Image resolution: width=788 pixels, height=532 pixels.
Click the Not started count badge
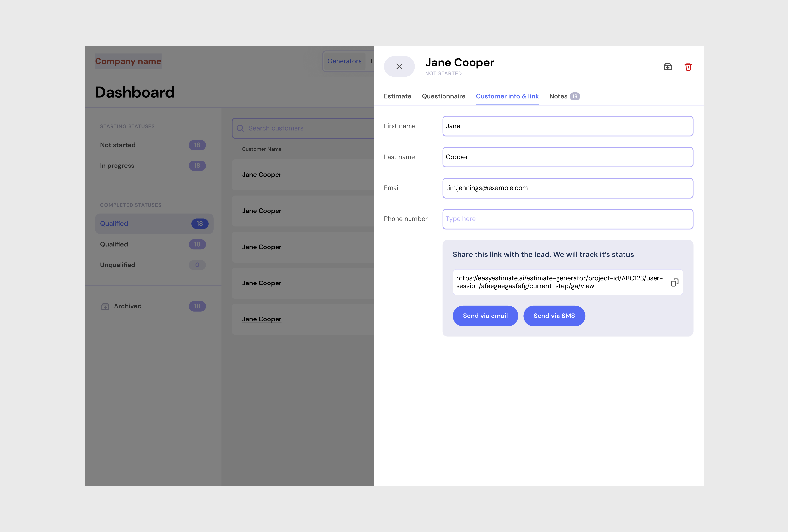(197, 145)
